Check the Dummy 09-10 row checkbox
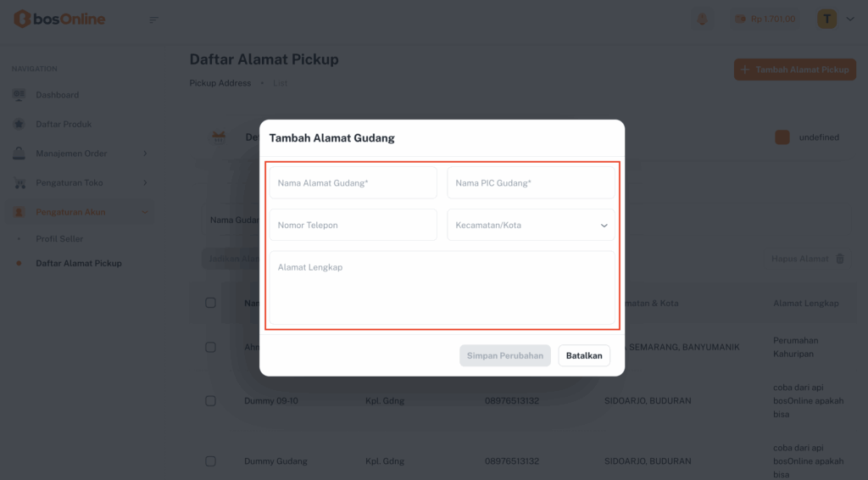Screen dimensions: 868x480 pyautogui.click(x=210, y=400)
